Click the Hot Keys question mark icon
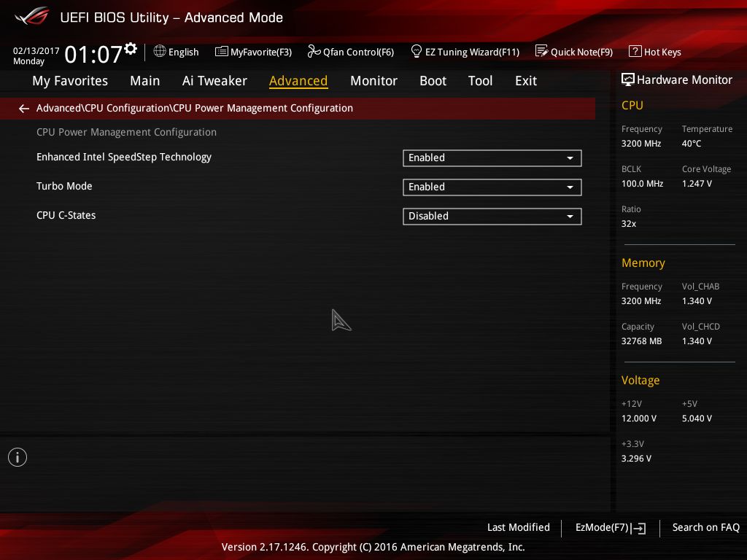 pos(635,51)
